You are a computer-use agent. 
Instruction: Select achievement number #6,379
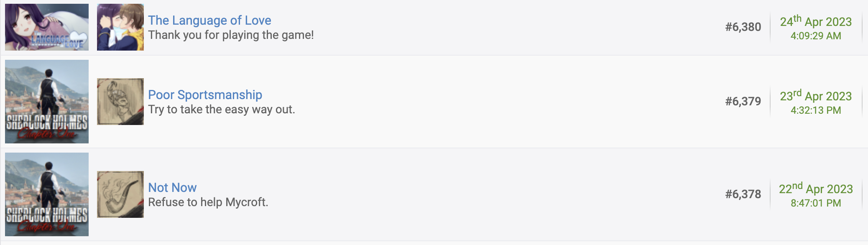(743, 101)
